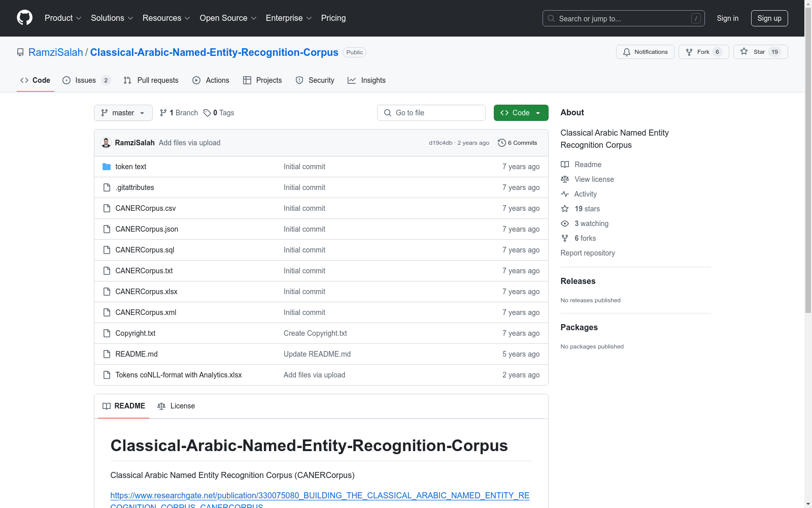Switch to the Actions tab
The height and width of the screenshot is (508, 812).
211,80
